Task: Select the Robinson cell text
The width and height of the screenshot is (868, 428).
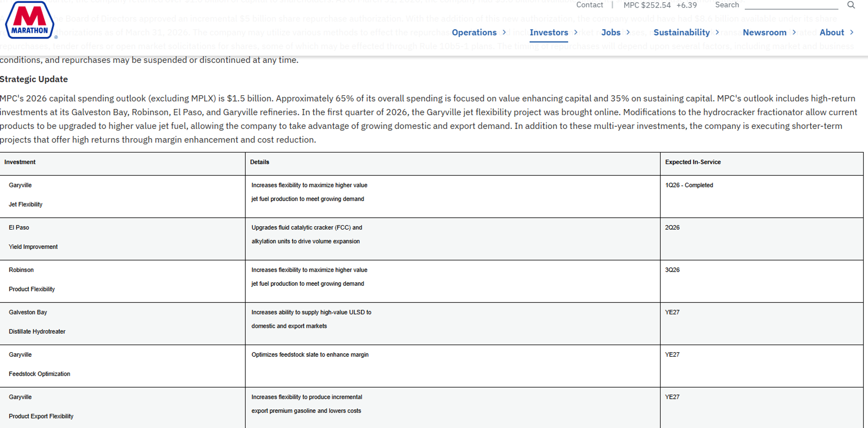Action: click(x=21, y=270)
